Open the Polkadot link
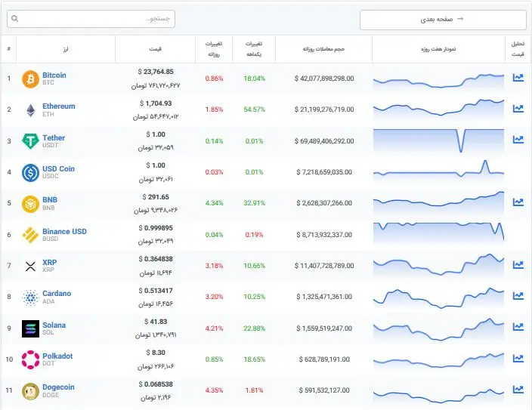This screenshot has height=410, width=532. pos(57,356)
